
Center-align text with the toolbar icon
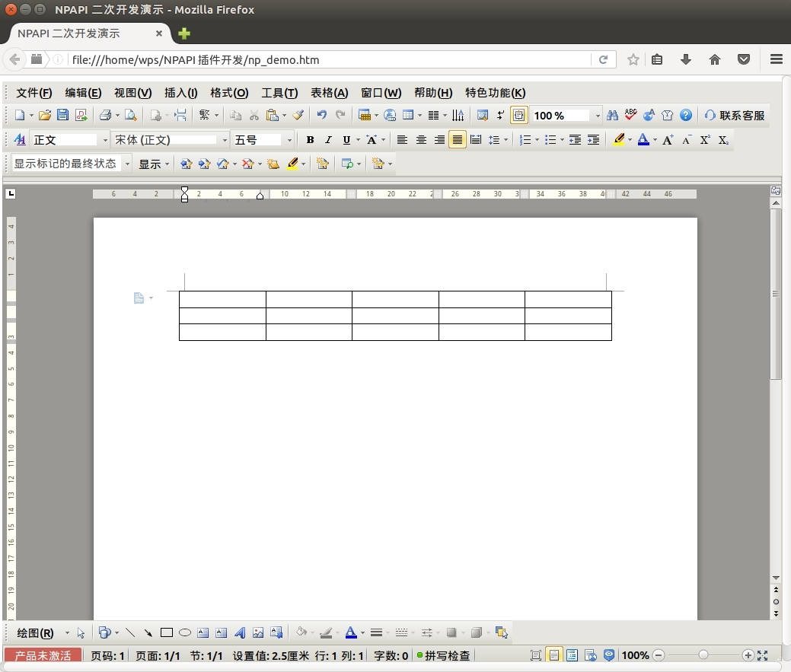pyautogui.click(x=421, y=140)
